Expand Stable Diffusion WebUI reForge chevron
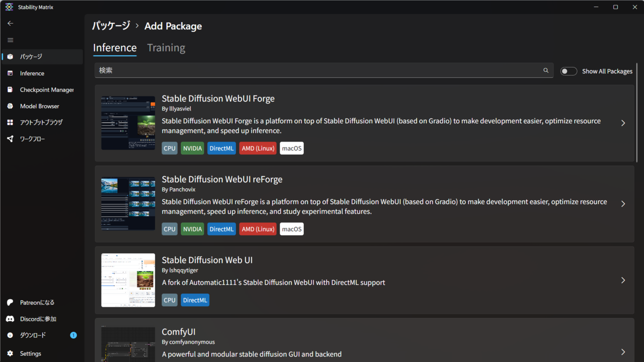 click(x=623, y=204)
